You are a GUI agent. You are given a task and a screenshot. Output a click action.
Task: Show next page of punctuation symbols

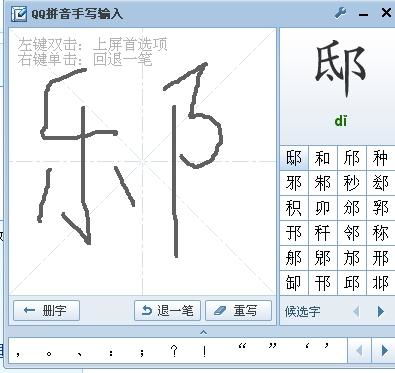(385, 350)
